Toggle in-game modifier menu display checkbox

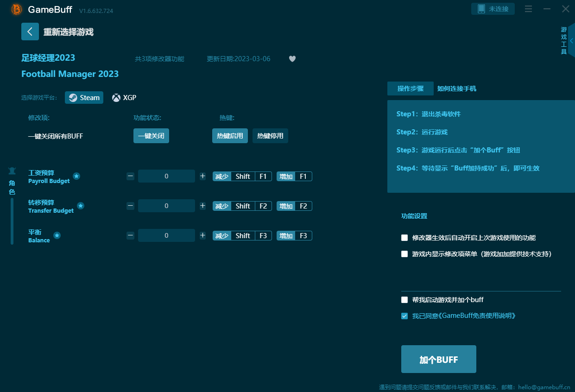click(404, 254)
